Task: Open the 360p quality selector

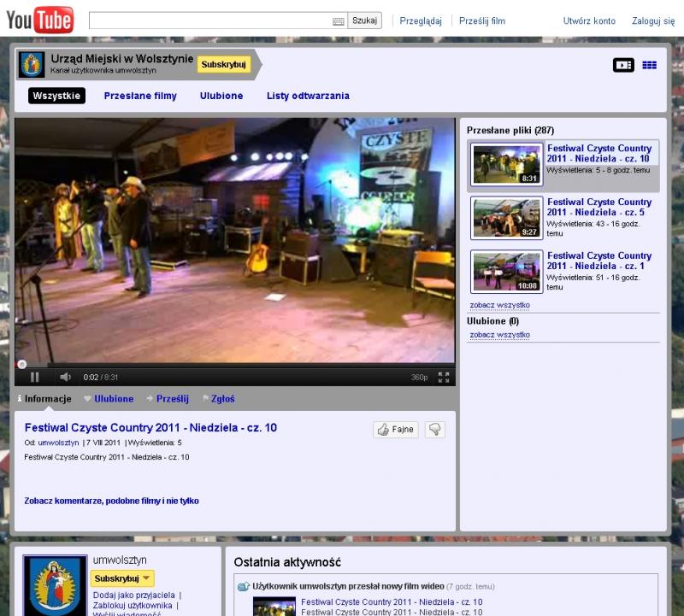Action: [x=419, y=377]
